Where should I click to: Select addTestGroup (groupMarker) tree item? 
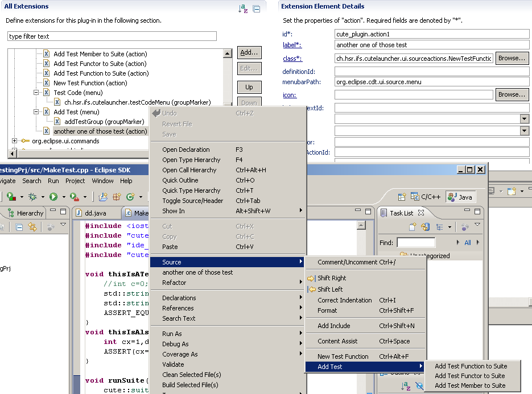104,122
